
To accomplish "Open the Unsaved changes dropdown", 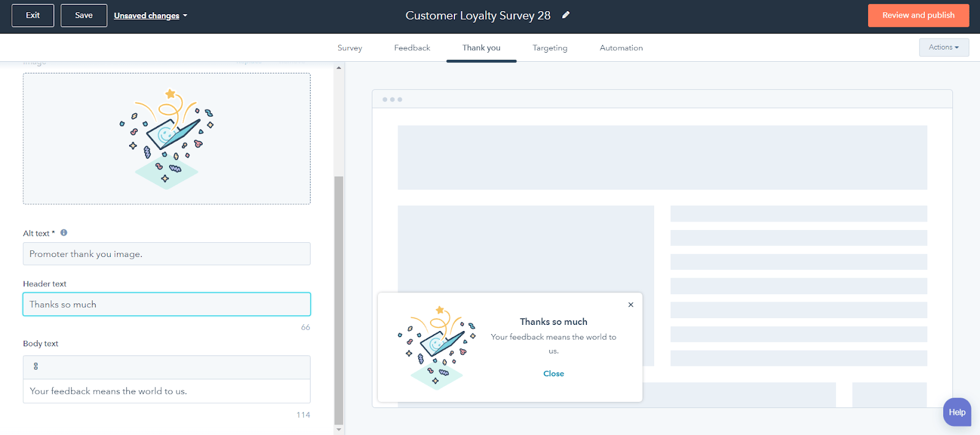I will [150, 16].
